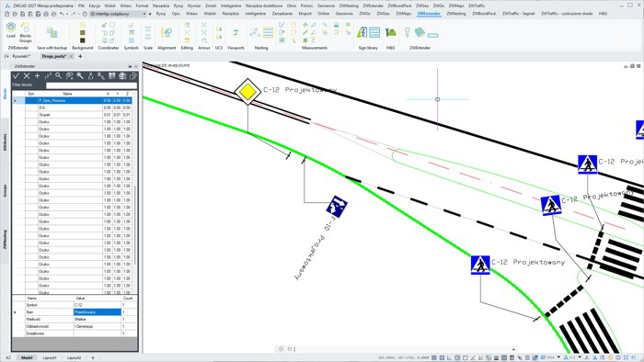Screen dimensions: 644x362
Task: Click the 1-2-3 numbering icon in the panel
Action: (48, 76)
